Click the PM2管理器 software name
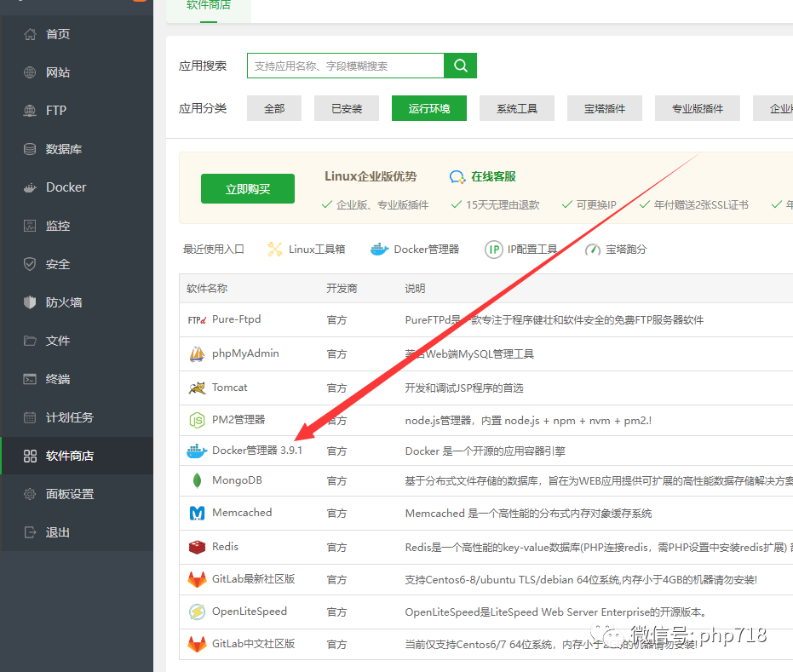793x672 pixels. click(238, 420)
